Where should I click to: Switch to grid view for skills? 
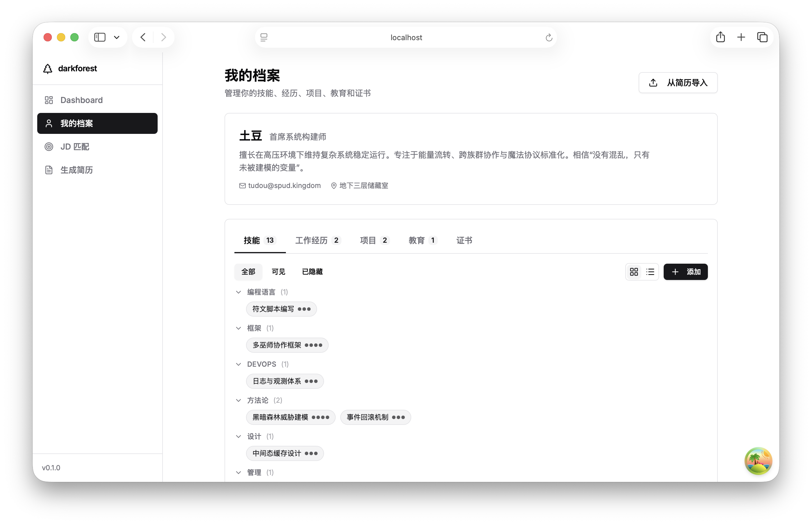point(633,272)
